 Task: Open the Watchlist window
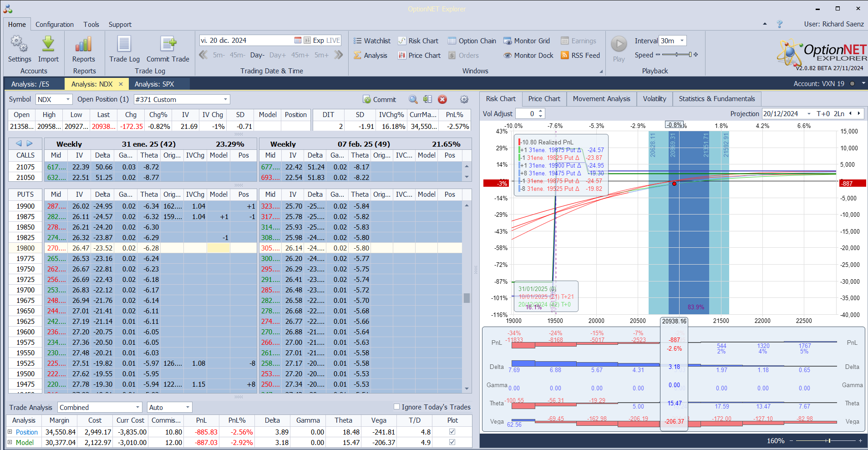click(x=372, y=41)
